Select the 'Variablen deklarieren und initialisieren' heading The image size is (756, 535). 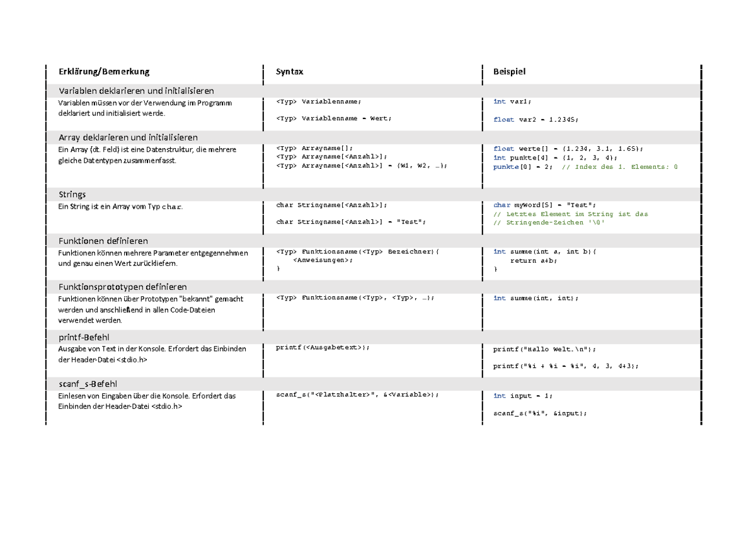click(136, 91)
